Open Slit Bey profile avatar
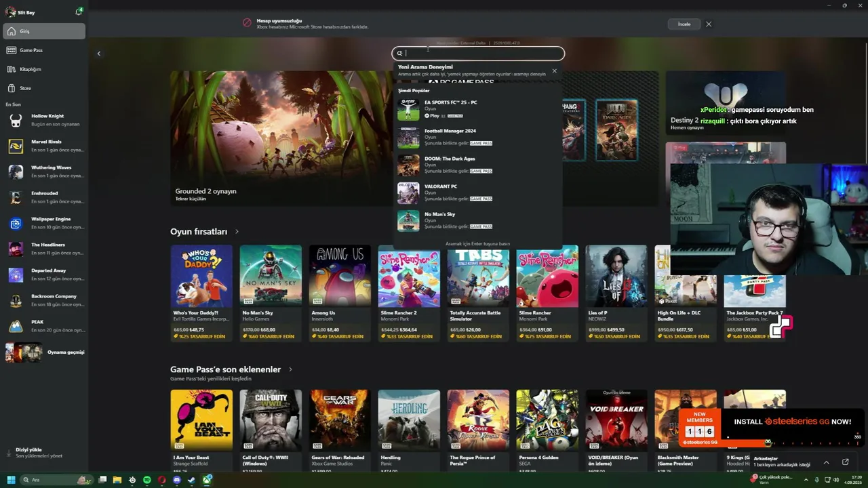This screenshot has width=868, height=488. (10, 12)
